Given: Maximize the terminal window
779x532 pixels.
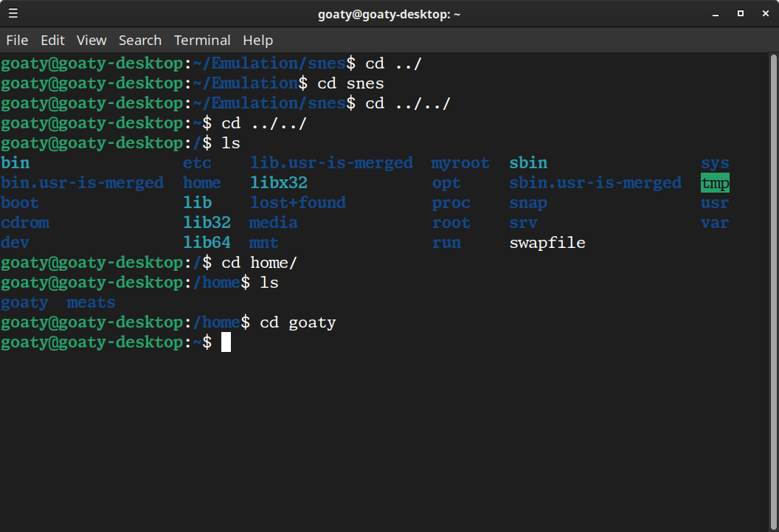Looking at the screenshot, I should (740, 13).
